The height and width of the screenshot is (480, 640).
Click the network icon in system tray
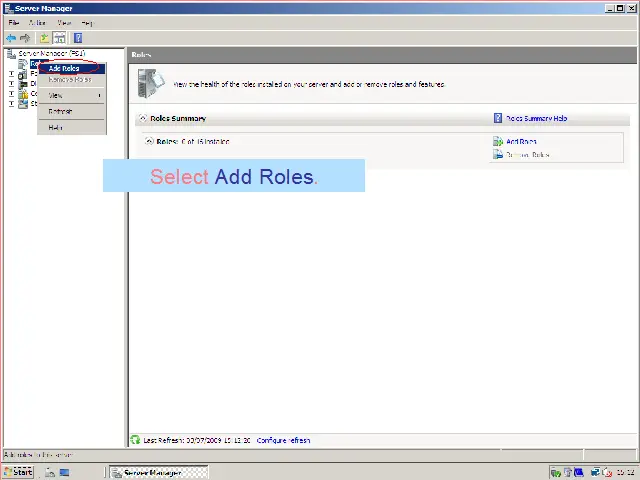596,473
